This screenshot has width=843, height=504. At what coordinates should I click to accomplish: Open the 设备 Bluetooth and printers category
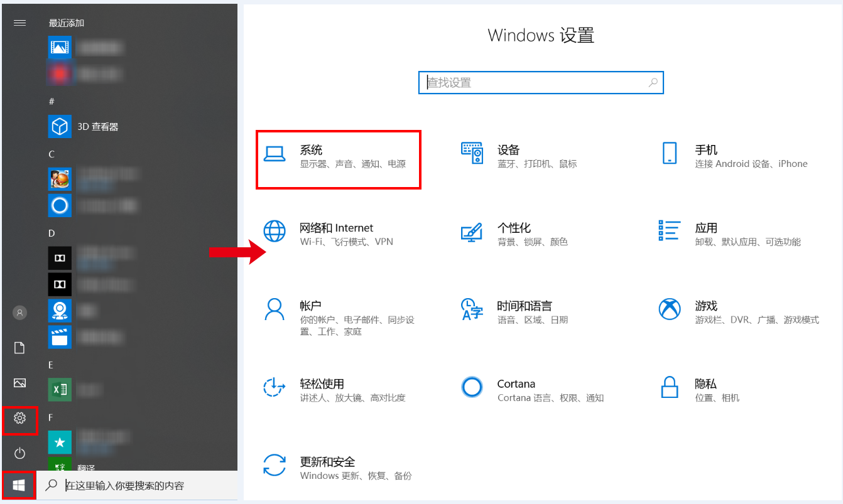click(518, 156)
